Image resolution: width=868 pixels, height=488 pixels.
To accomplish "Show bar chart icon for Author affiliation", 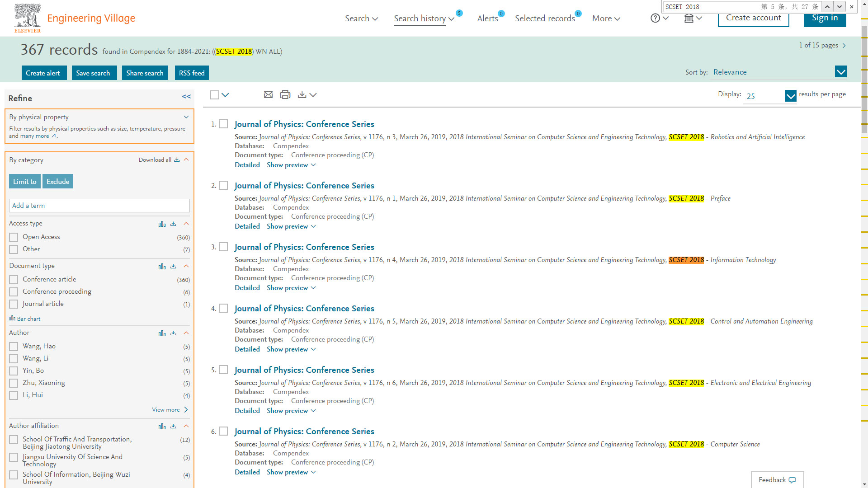I will tap(162, 426).
